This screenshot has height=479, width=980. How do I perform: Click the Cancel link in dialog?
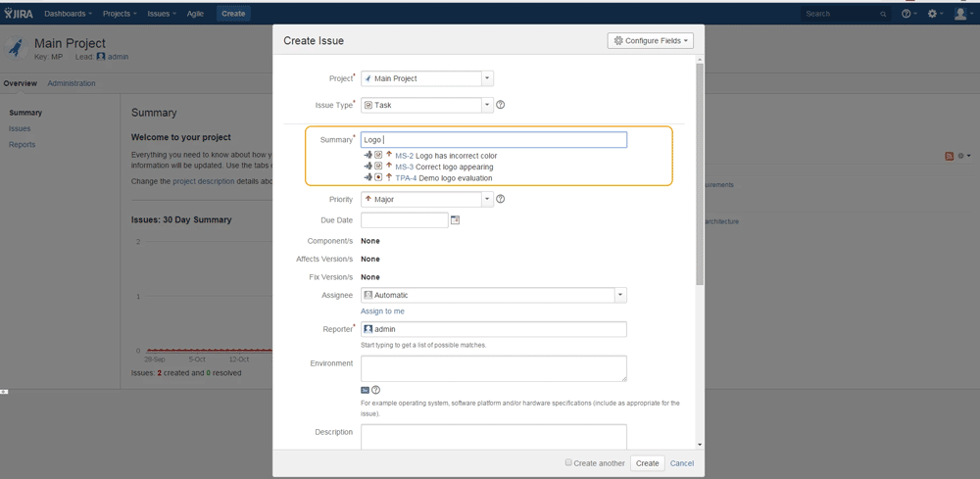click(682, 463)
